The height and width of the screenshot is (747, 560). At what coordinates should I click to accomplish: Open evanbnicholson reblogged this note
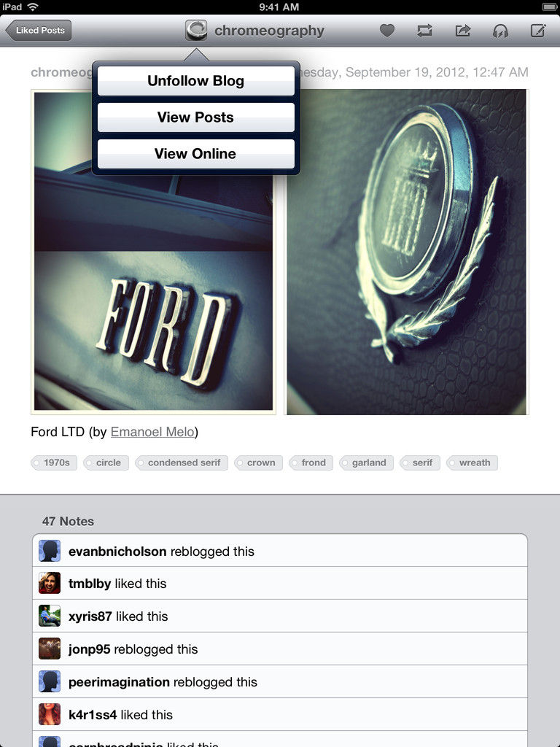(x=280, y=551)
